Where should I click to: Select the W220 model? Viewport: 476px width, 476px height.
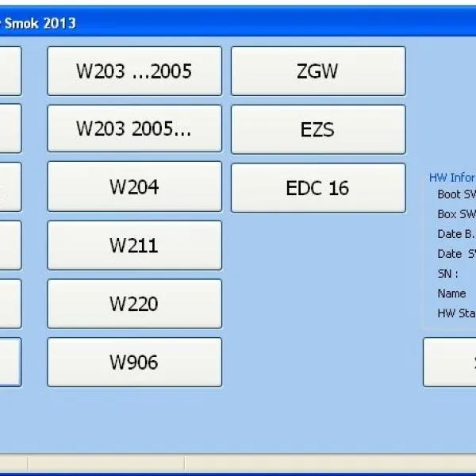pyautogui.click(x=134, y=304)
